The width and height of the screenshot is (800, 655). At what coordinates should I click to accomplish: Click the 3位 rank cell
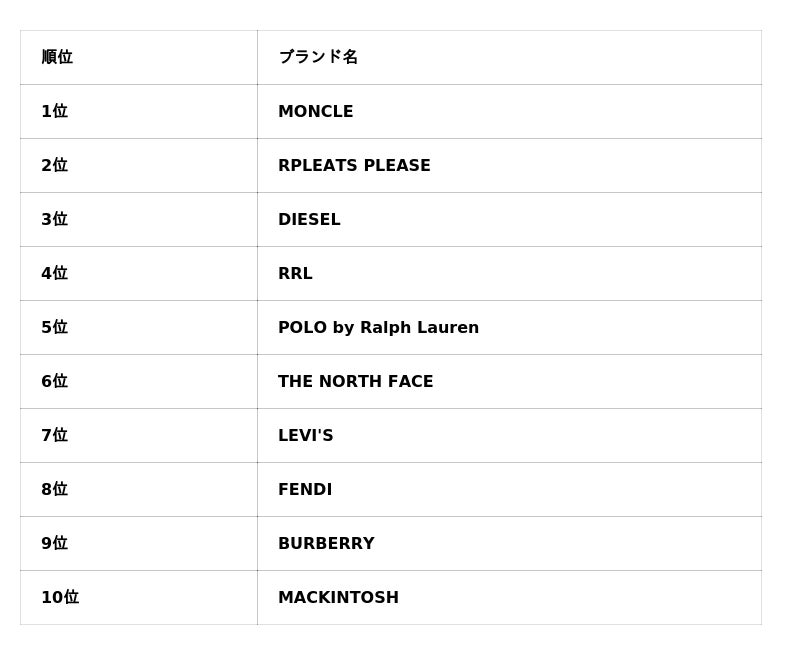(x=54, y=220)
